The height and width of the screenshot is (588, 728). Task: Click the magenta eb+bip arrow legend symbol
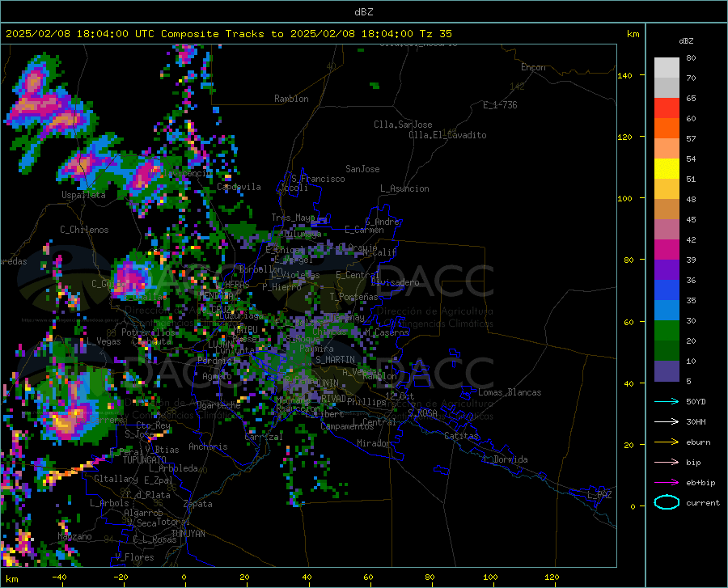pos(667,483)
